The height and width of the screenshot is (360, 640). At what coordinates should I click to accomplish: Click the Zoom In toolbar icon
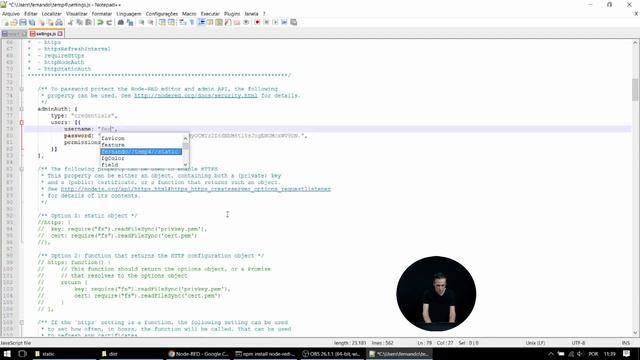coord(141,22)
